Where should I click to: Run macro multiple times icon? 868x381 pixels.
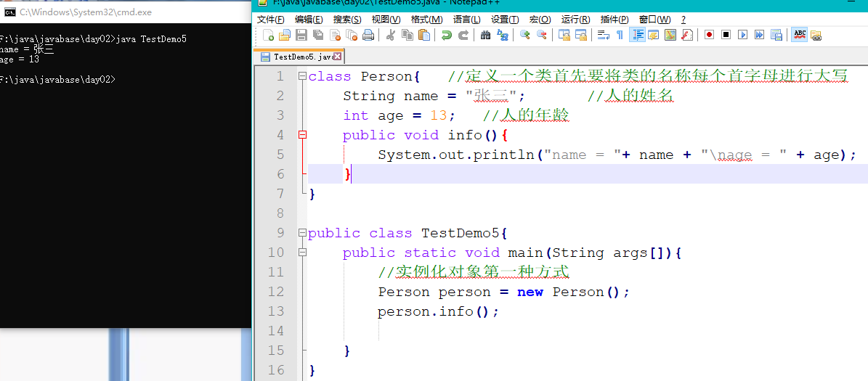tap(760, 35)
